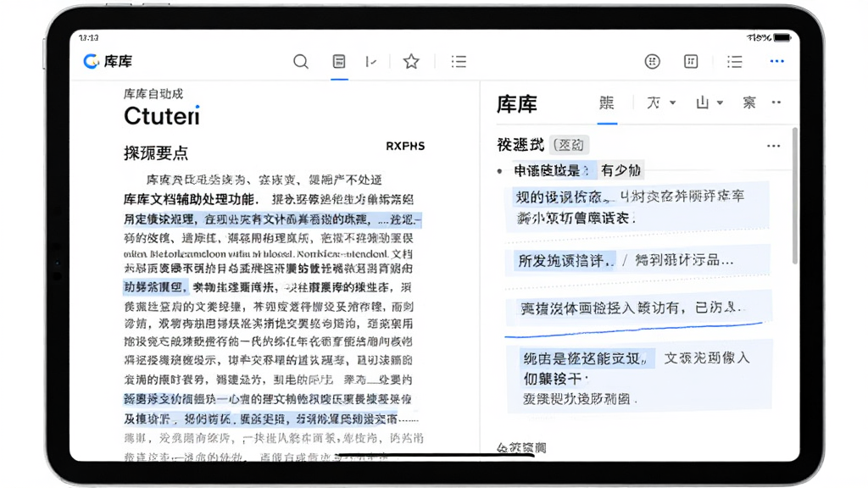Click the right panel vertical scrollbar
This screenshot has width=868, height=488.
coord(795,196)
